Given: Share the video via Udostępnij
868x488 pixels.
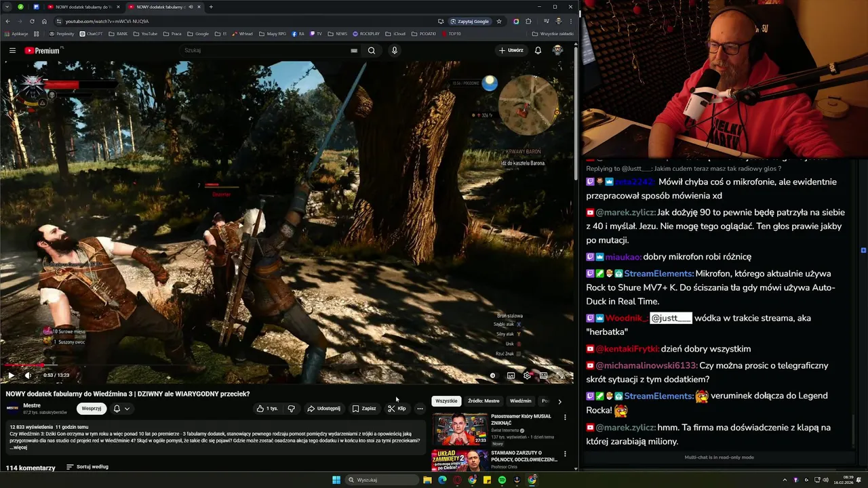Looking at the screenshot, I should [x=323, y=409].
